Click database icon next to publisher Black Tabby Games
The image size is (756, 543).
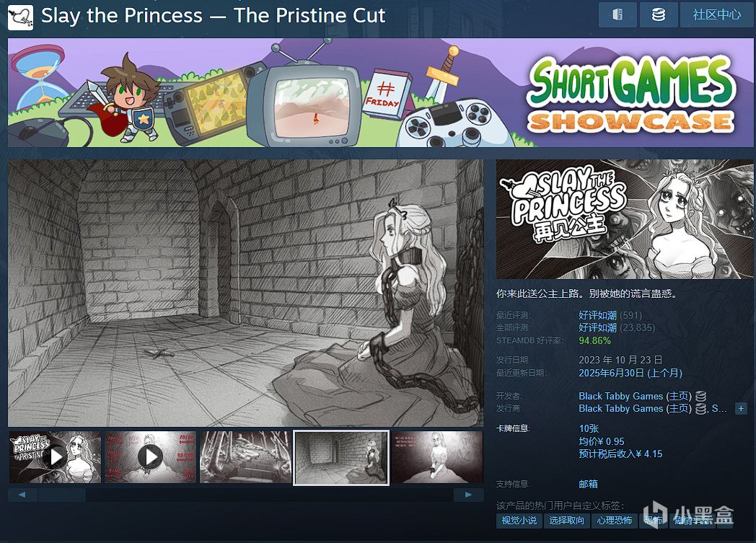click(700, 409)
